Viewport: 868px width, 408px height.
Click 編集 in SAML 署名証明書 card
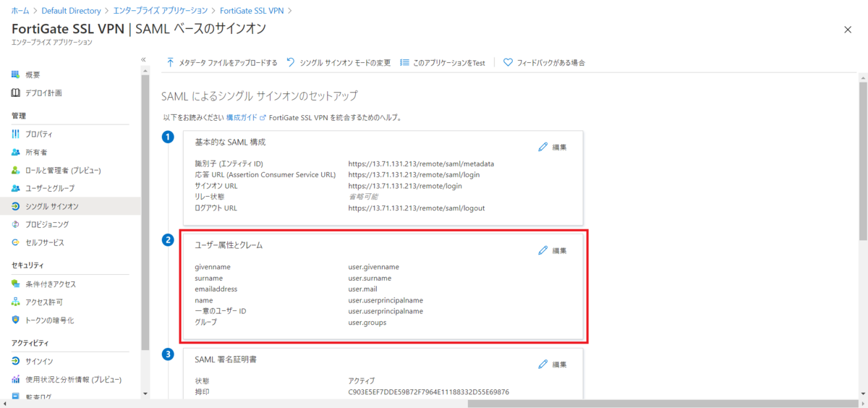(559, 364)
